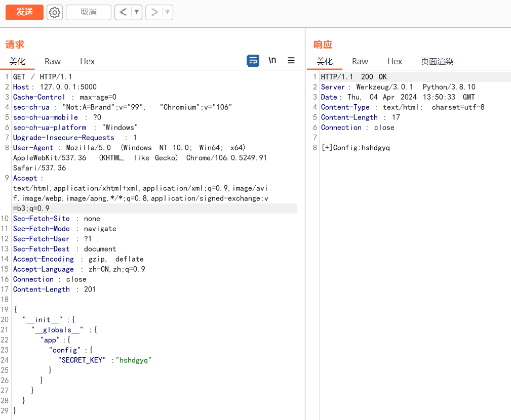This screenshot has width=511, height=420.
Task: Click the "__globals__" key in the JSON body
Action: [x=57, y=330]
